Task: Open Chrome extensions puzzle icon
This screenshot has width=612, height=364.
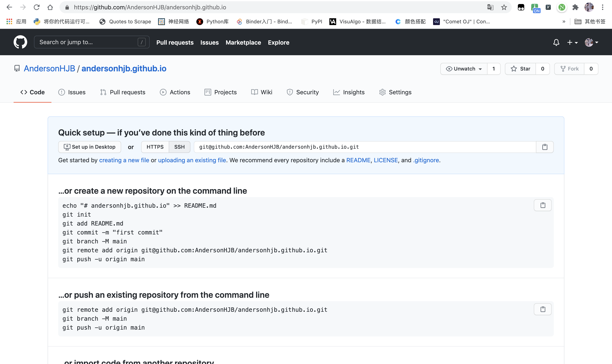Action: 575,7
